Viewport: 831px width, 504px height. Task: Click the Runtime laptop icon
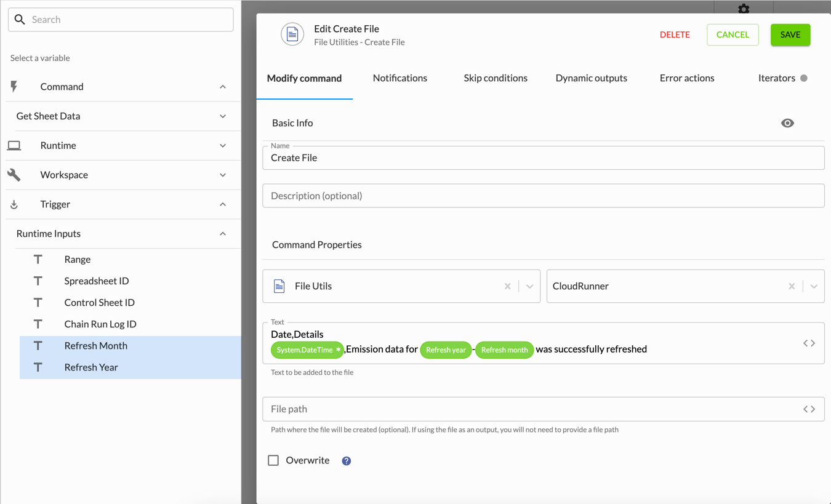pos(14,146)
